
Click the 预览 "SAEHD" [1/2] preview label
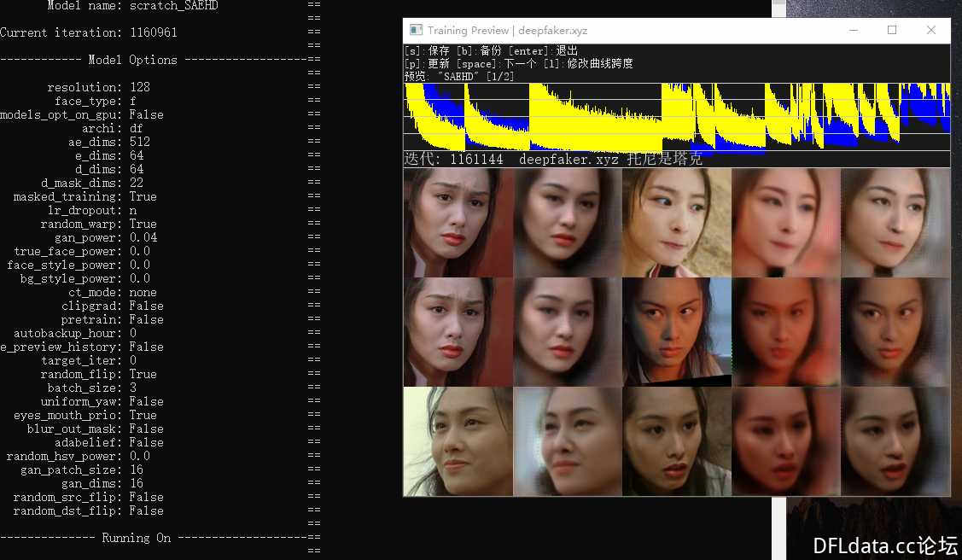[459, 77]
